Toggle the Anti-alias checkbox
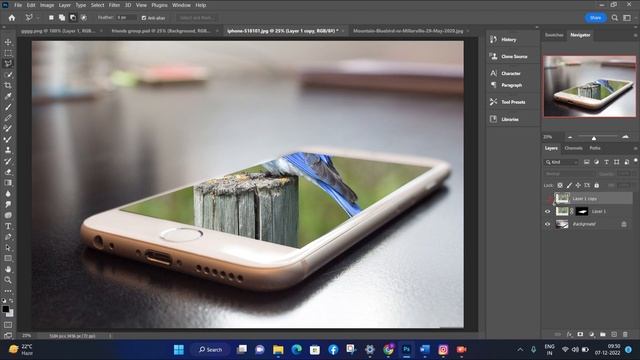The image size is (640, 360). point(144,18)
